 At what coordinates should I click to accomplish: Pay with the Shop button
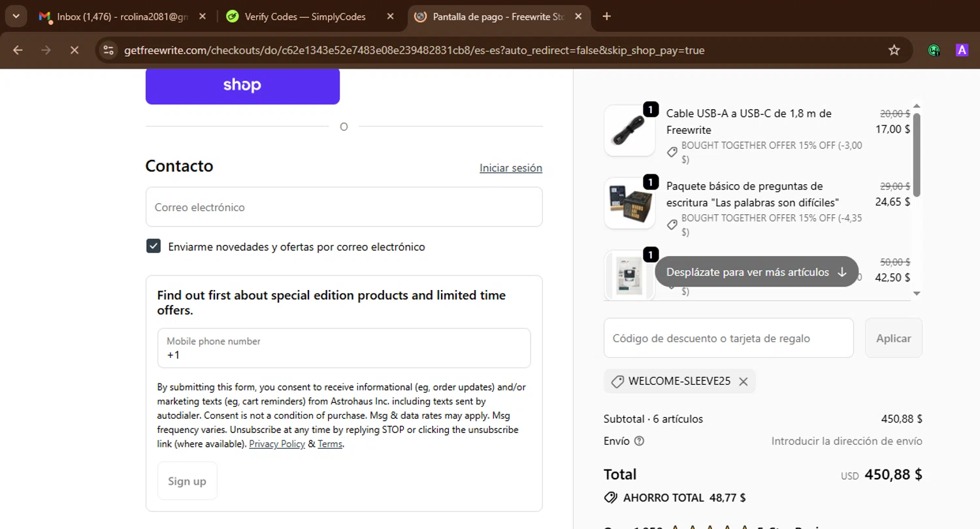pos(242,86)
